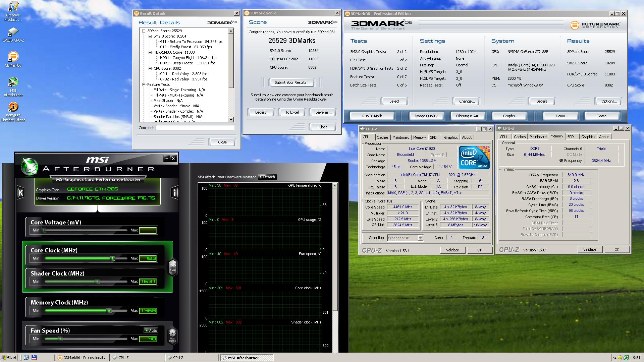Click the Core Clock slider handle
Image resolution: width=644 pixels, height=362 pixels.
(113, 258)
